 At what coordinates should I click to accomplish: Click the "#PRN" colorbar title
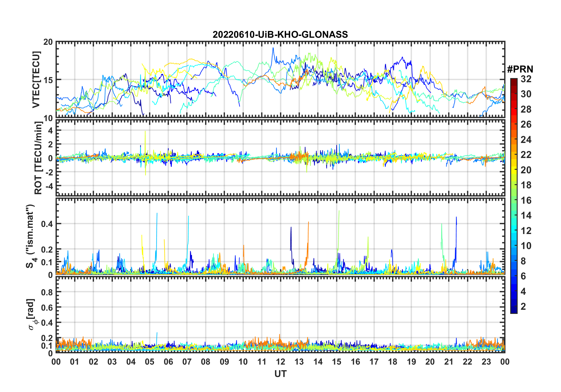[520, 69]
